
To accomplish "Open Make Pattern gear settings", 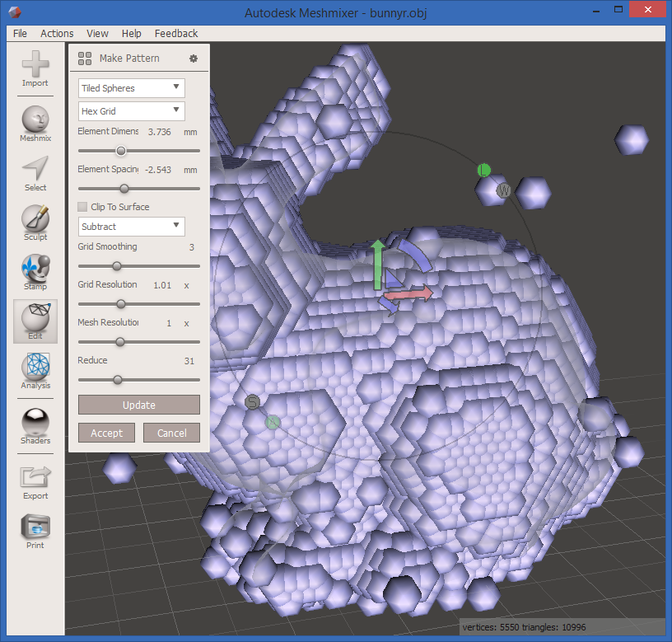I will coord(194,59).
